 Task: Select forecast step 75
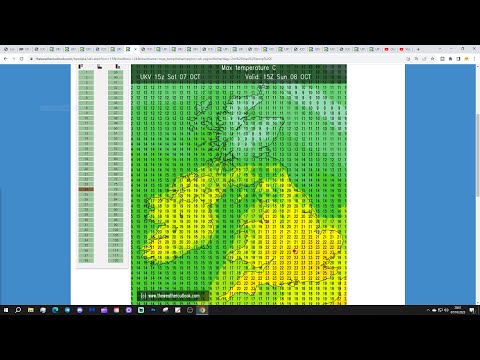click(x=116, y=184)
